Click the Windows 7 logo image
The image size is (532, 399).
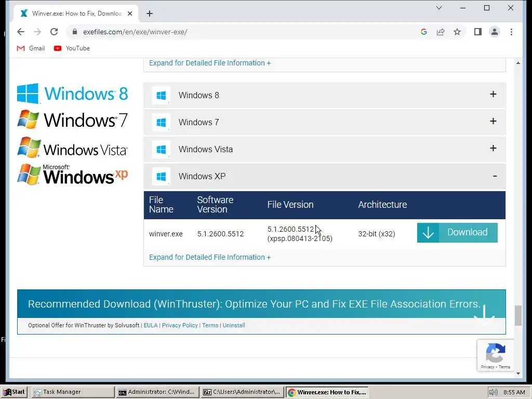72,119
